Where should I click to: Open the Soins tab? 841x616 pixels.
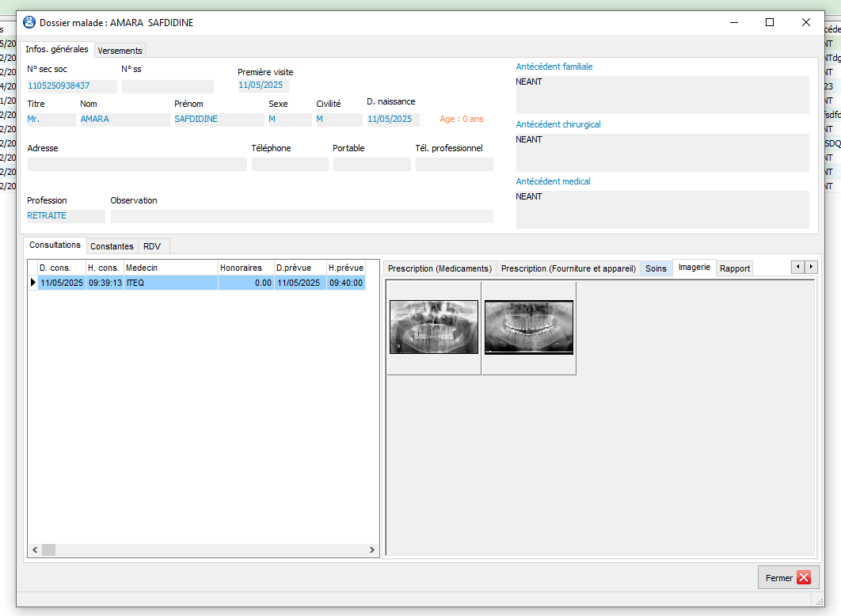pos(656,268)
